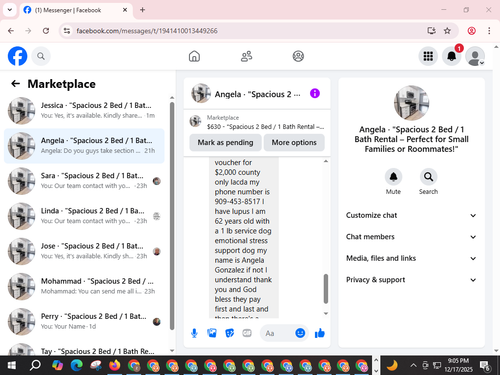Go back using the Marketplace back arrow

click(15, 84)
